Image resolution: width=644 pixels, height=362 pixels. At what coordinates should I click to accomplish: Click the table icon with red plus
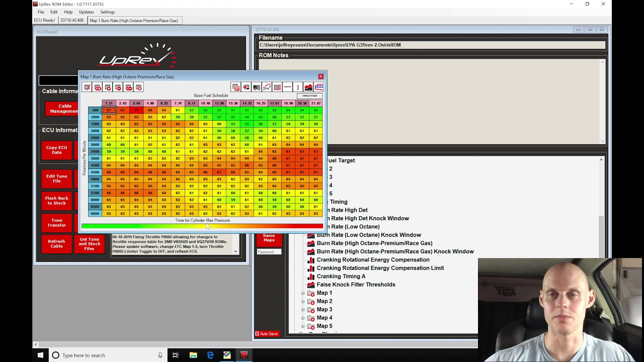108,87
